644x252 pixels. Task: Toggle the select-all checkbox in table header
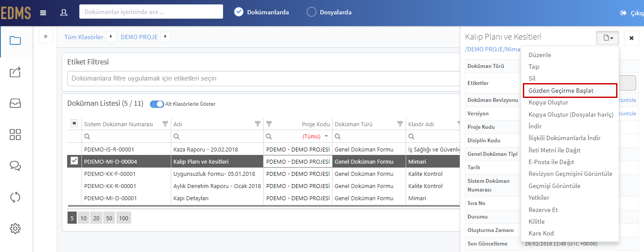click(x=74, y=124)
